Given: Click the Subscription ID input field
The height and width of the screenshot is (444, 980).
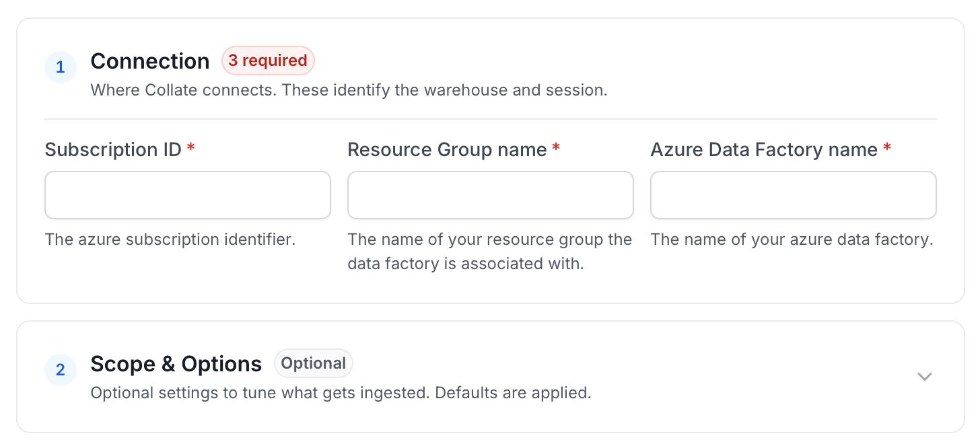Looking at the screenshot, I should pos(188,195).
